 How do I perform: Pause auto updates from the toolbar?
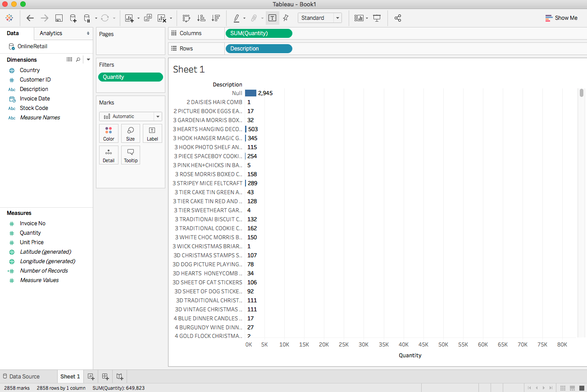click(86, 18)
